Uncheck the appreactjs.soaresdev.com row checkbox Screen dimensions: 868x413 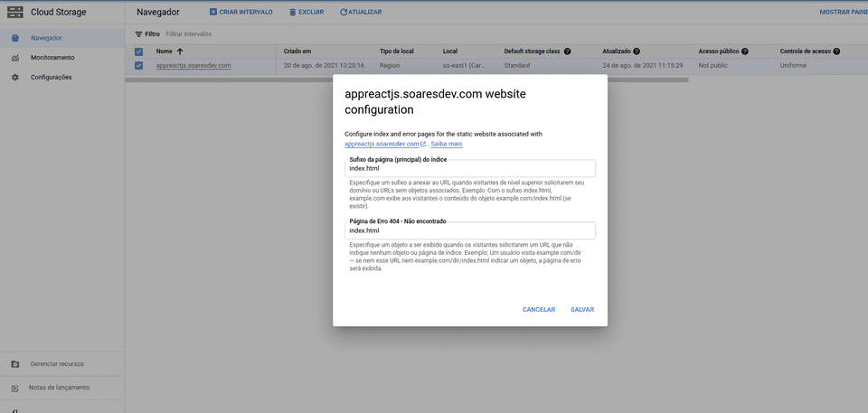pyautogui.click(x=138, y=65)
